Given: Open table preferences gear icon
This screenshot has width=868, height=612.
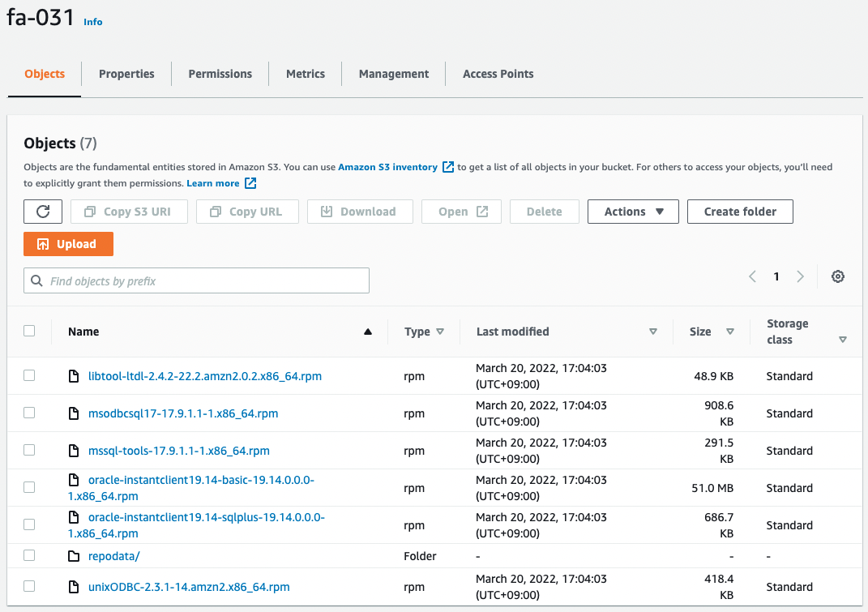Looking at the screenshot, I should coord(838,276).
